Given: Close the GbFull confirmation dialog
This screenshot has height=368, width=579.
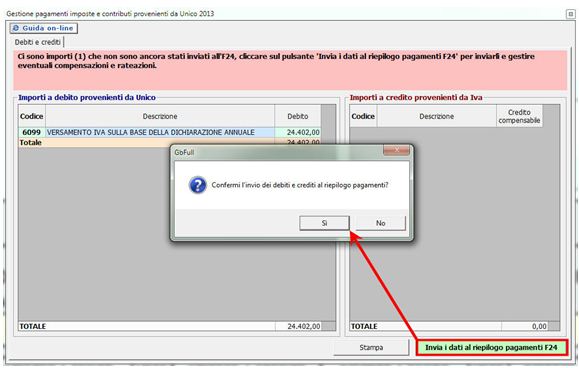Looking at the screenshot, I should pos(396,150).
